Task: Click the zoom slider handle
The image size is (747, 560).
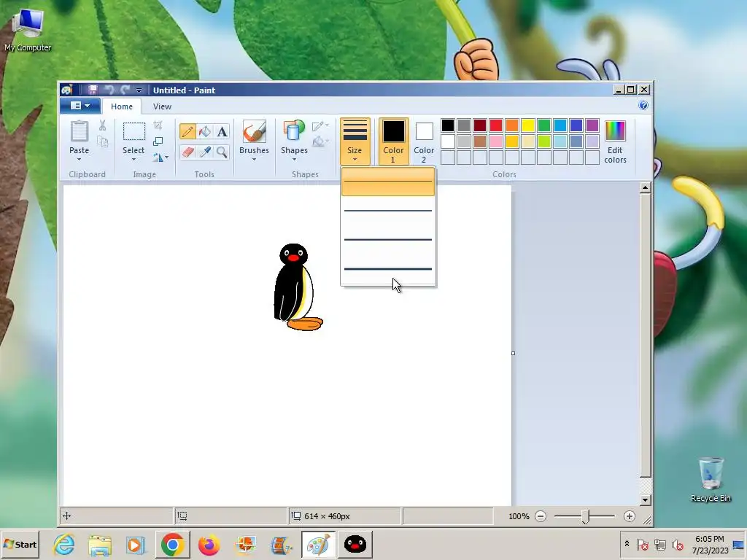Action: click(x=586, y=516)
